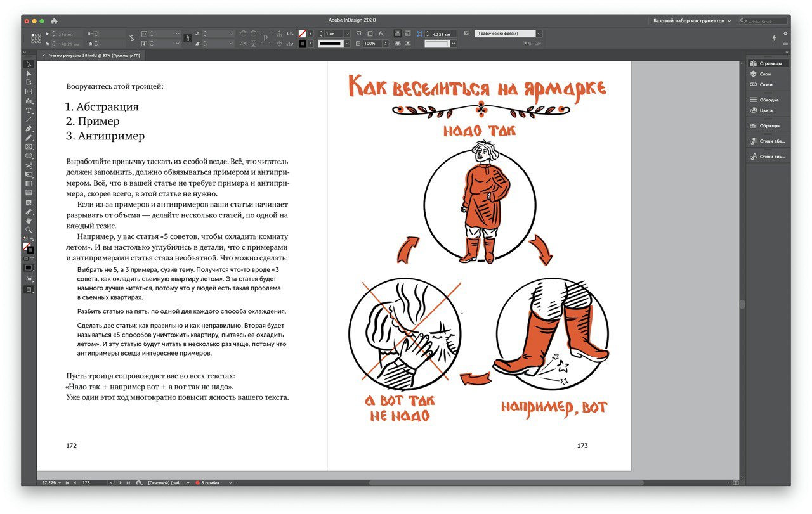This screenshot has height=514, width=812.
Task: Open the Цвета panel
Action: tap(768, 110)
